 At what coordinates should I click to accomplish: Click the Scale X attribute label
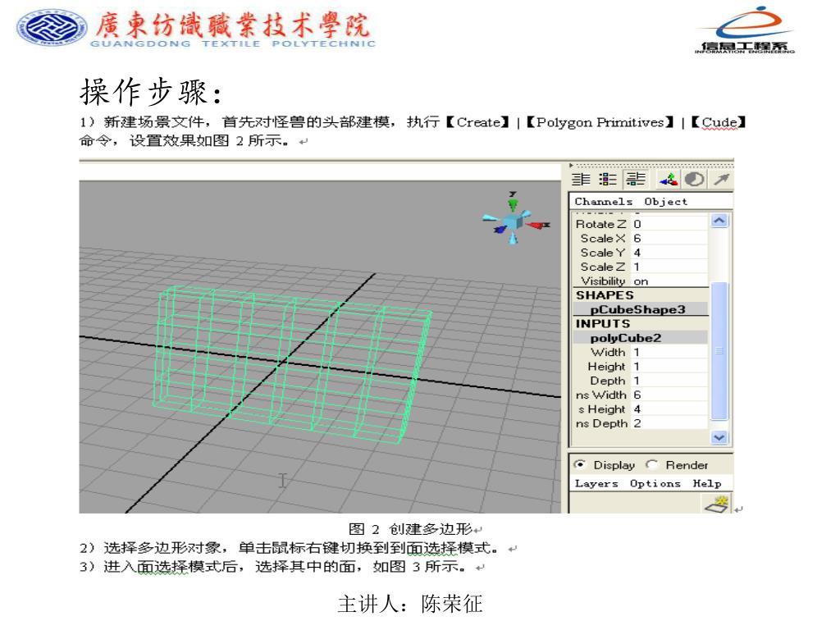coord(603,239)
